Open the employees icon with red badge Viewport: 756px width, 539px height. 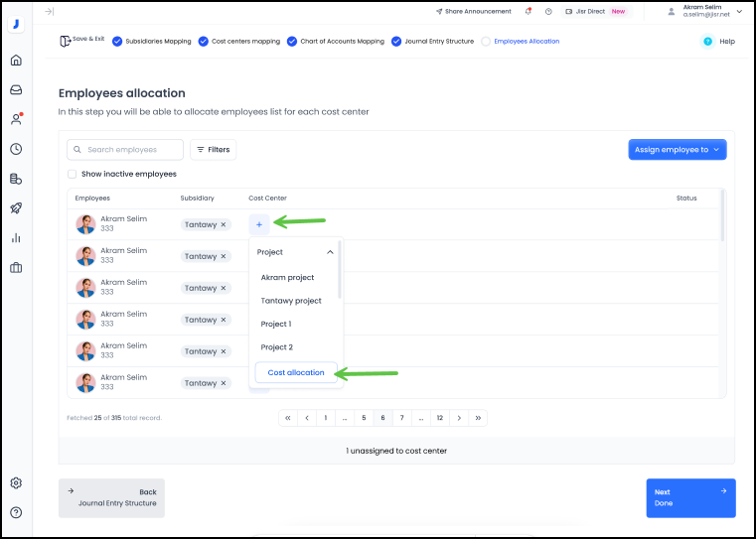pyautogui.click(x=16, y=119)
